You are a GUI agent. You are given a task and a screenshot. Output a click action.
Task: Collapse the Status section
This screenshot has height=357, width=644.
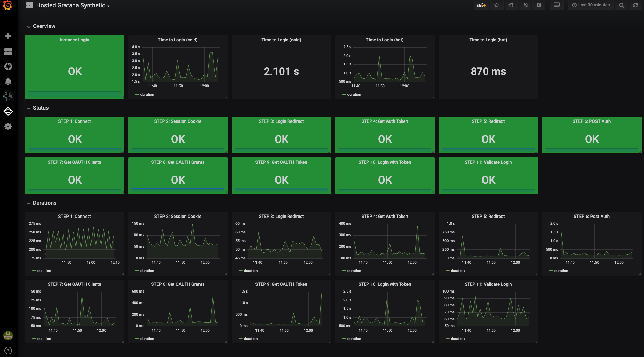40,108
